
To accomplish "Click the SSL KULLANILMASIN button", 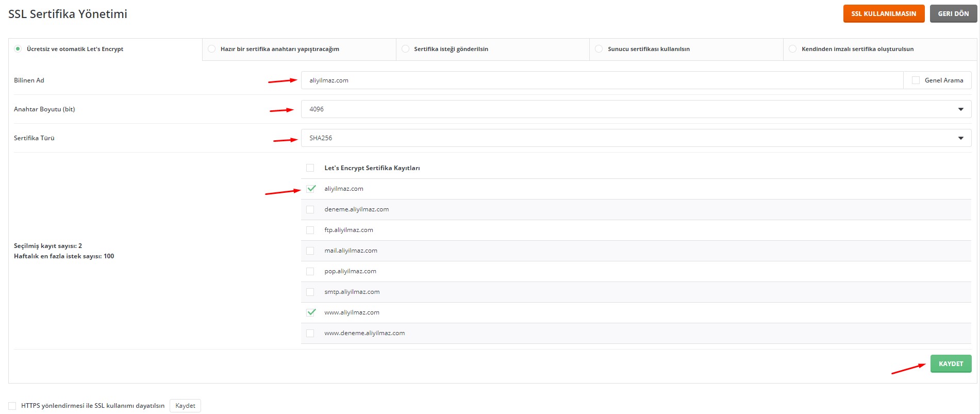I will click(883, 14).
